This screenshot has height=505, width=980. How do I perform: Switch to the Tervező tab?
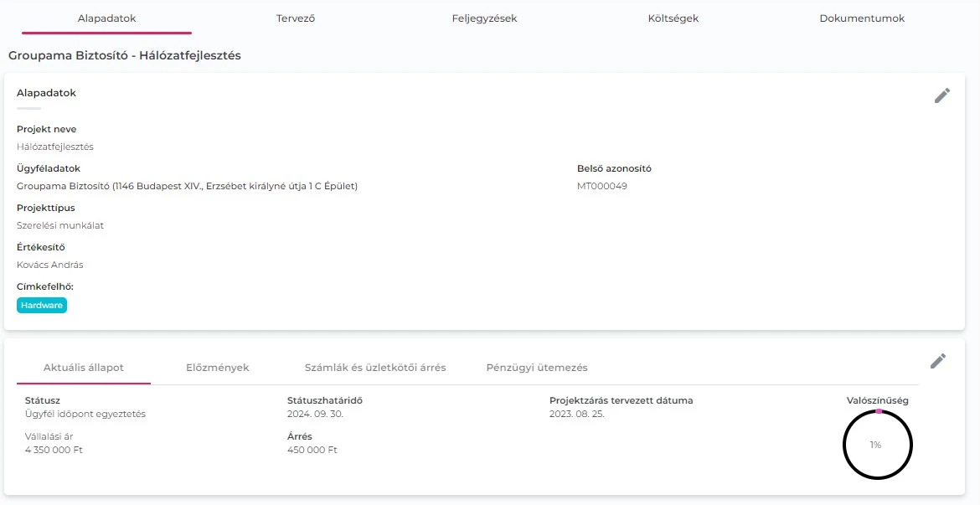[x=296, y=17]
